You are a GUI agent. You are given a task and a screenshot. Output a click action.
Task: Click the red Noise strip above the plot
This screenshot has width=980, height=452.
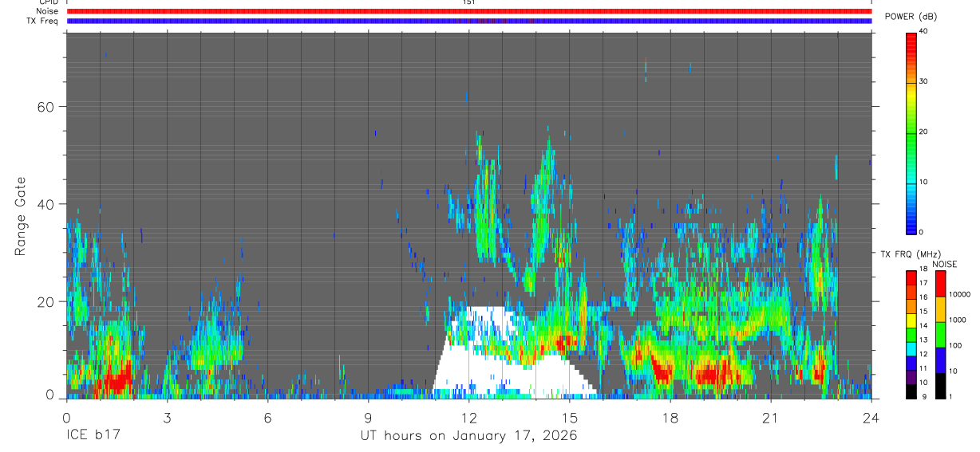click(x=468, y=11)
